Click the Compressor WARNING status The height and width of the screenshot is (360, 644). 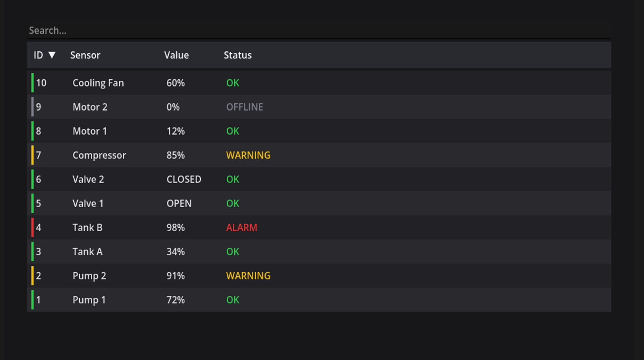pyautogui.click(x=248, y=155)
